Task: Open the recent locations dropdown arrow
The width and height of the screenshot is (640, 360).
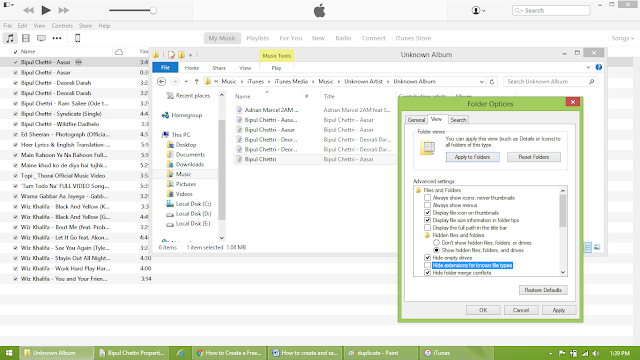Action: [186, 82]
